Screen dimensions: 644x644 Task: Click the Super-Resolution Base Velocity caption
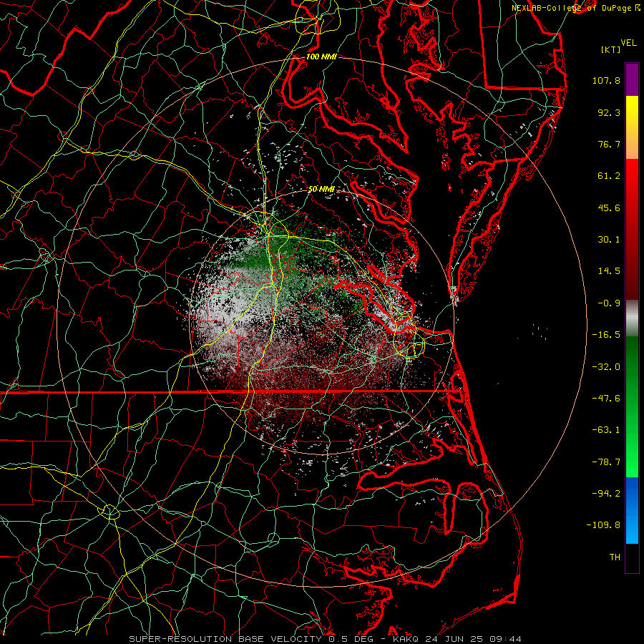(x=326, y=639)
